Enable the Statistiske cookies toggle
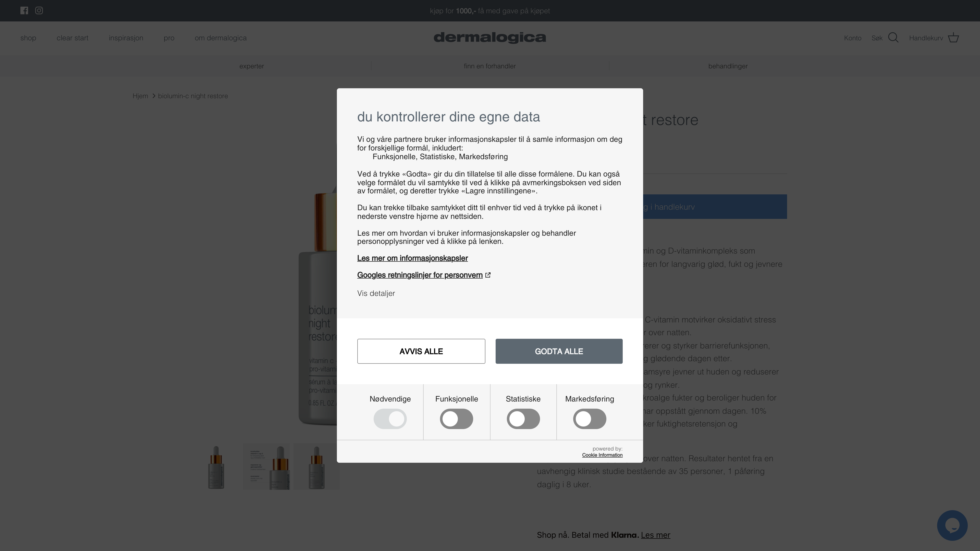The image size is (980, 551). click(523, 419)
